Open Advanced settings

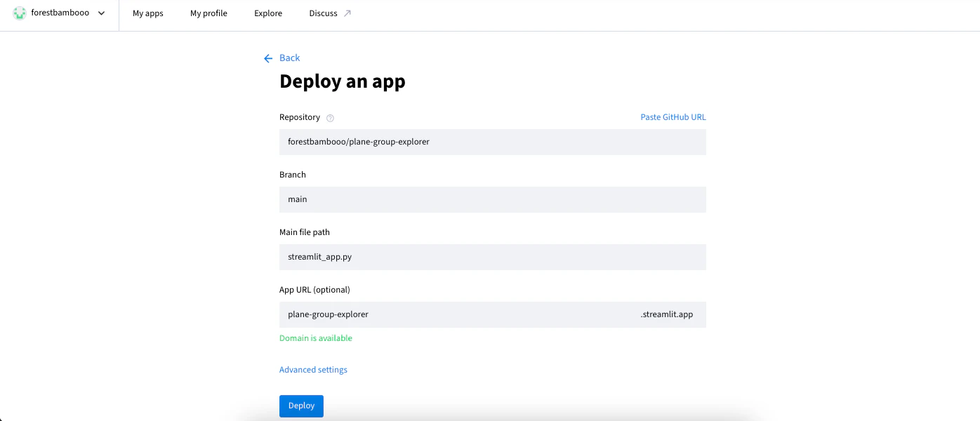pyautogui.click(x=313, y=370)
